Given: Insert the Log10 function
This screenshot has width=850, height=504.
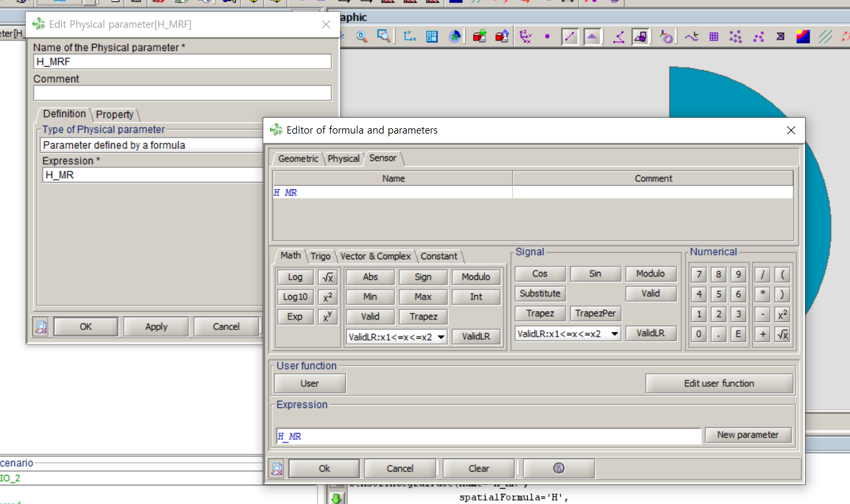Looking at the screenshot, I should click(x=295, y=297).
